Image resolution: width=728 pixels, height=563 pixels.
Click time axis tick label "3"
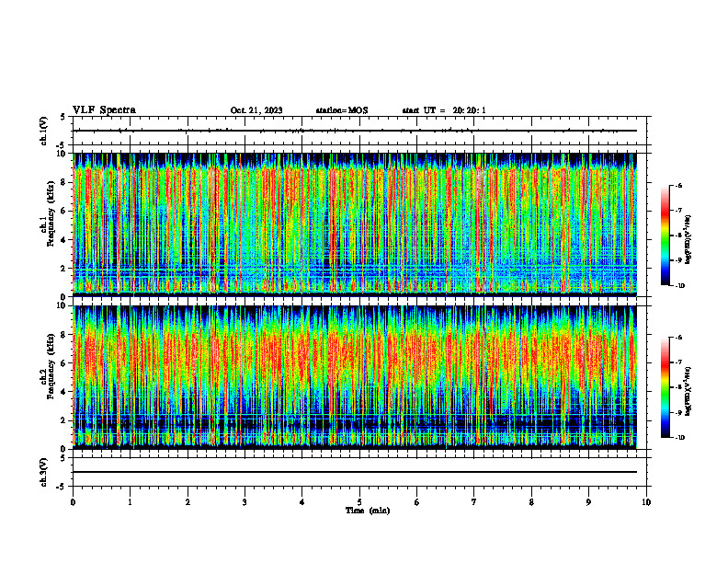pyautogui.click(x=245, y=502)
